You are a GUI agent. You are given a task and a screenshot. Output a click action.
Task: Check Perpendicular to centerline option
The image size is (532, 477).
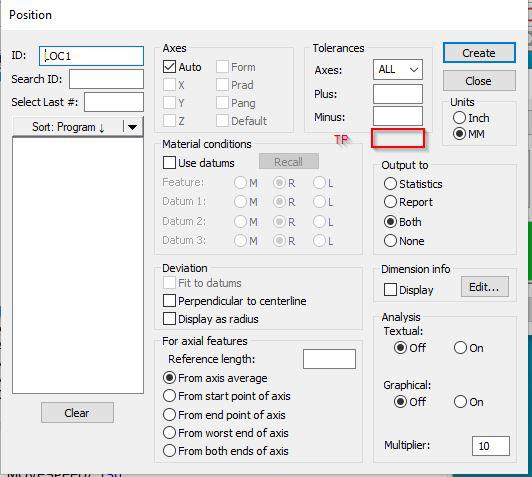point(169,301)
